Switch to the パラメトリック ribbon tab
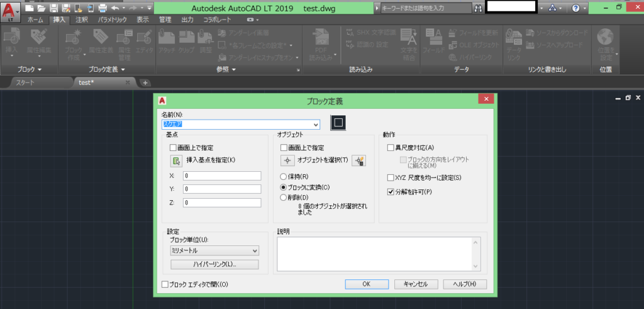 [x=112, y=20]
